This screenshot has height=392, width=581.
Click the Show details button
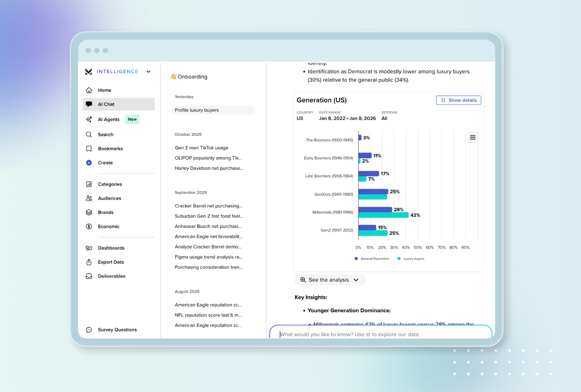[458, 100]
